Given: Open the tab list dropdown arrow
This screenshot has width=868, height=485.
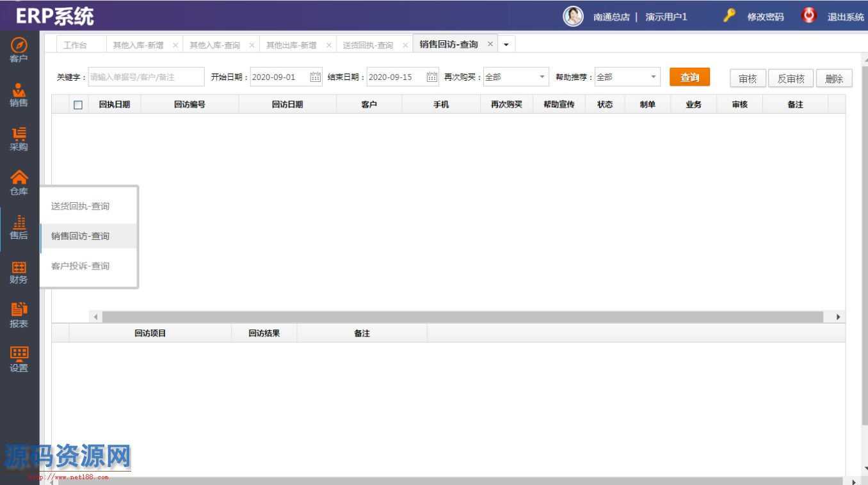Looking at the screenshot, I should coord(506,45).
